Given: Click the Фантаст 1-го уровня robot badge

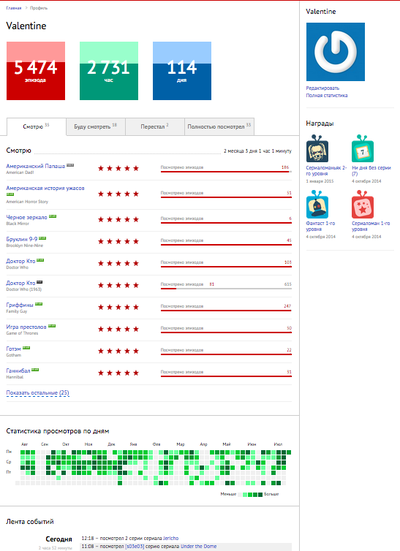Looking at the screenshot, I should (317, 205).
